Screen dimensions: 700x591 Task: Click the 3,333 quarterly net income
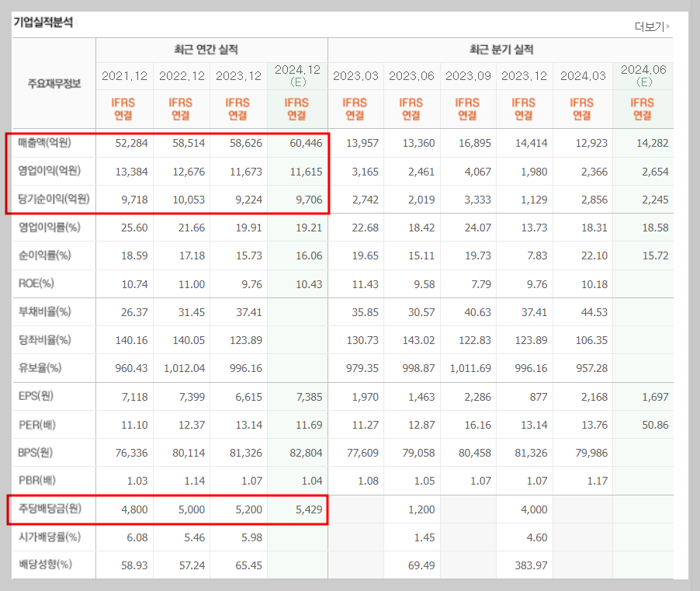coord(478,200)
